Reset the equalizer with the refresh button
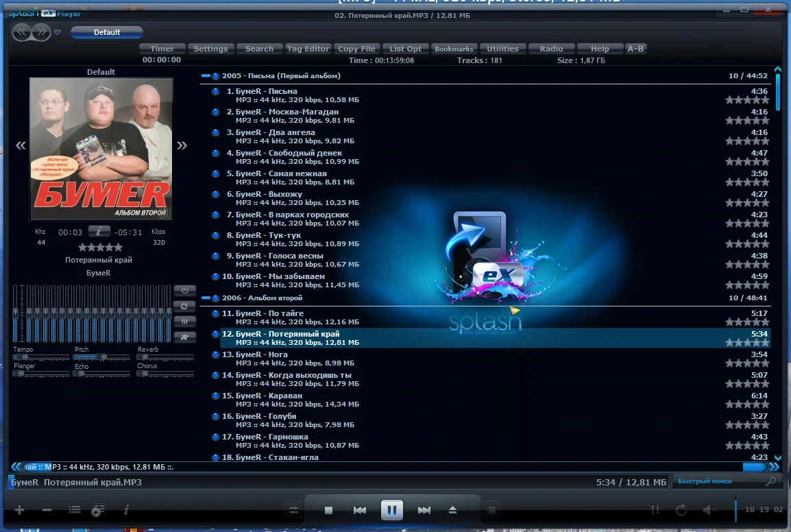Image resolution: width=791 pixels, height=532 pixels. coord(184,306)
